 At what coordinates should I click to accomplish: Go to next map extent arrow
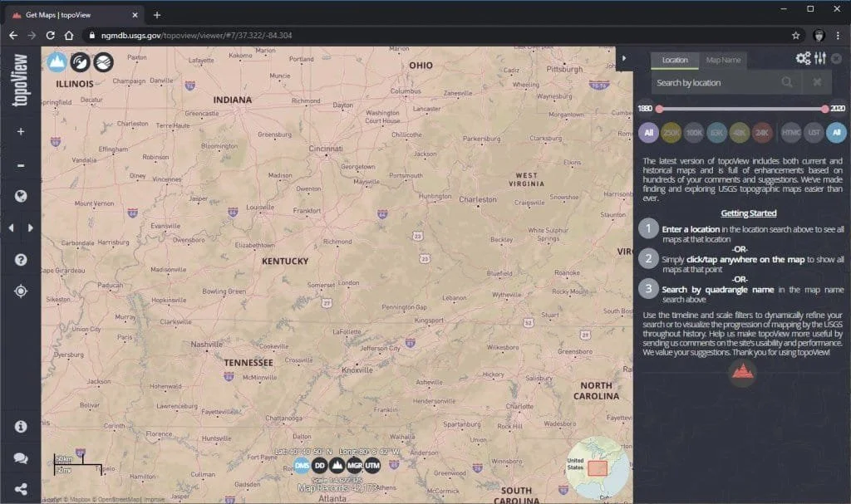tap(31, 228)
